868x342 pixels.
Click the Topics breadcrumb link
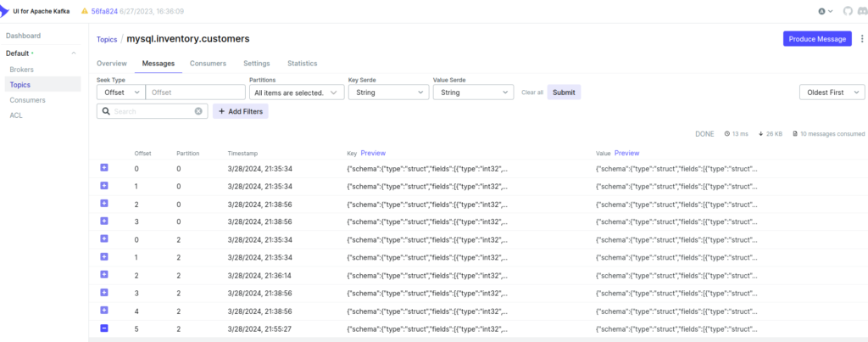[107, 39]
